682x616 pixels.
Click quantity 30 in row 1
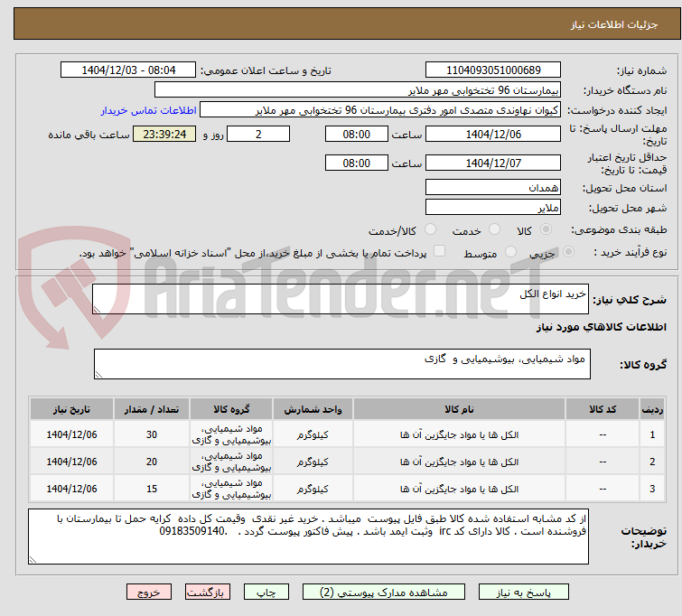pos(152,434)
